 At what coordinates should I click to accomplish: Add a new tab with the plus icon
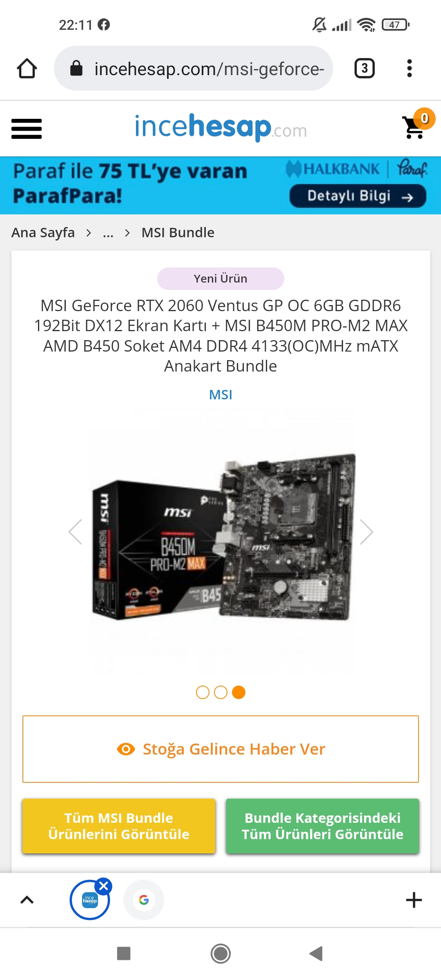pos(414,900)
